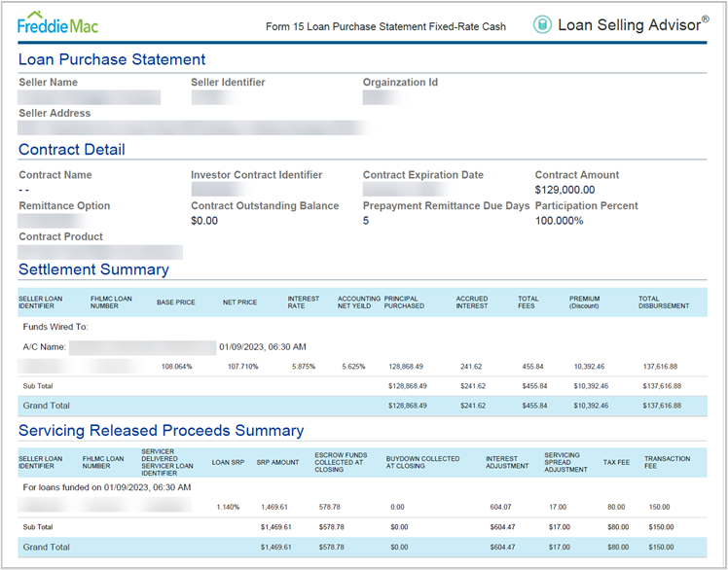Screen dimensions: 728x570
Task: Select Servicing Grand Total SRP amount $1,469.61
Action: [x=275, y=548]
